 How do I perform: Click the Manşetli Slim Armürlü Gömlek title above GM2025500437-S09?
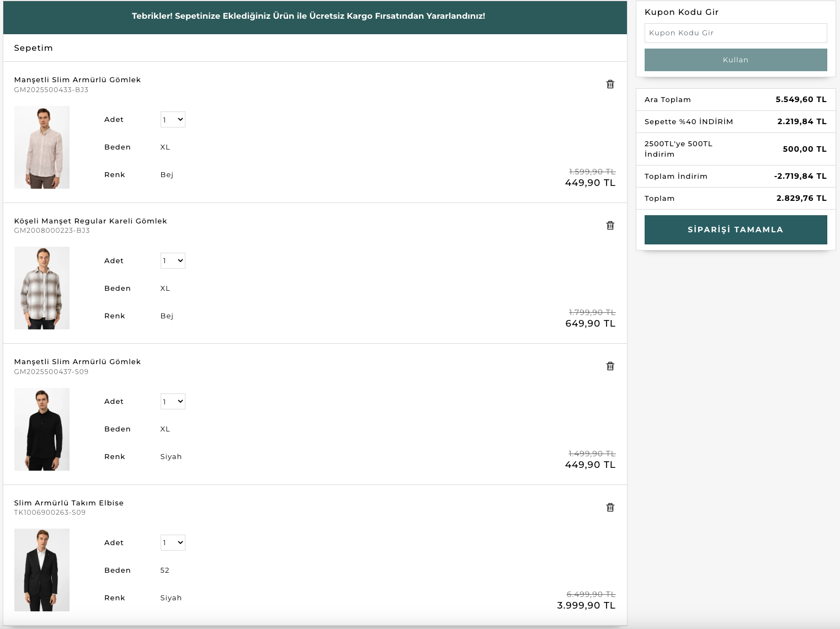(x=77, y=362)
